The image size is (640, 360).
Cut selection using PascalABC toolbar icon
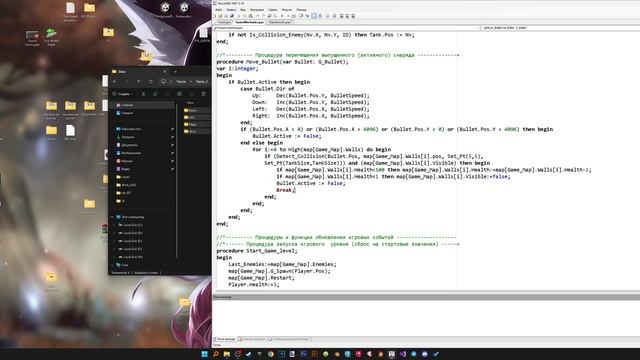coord(238,16)
